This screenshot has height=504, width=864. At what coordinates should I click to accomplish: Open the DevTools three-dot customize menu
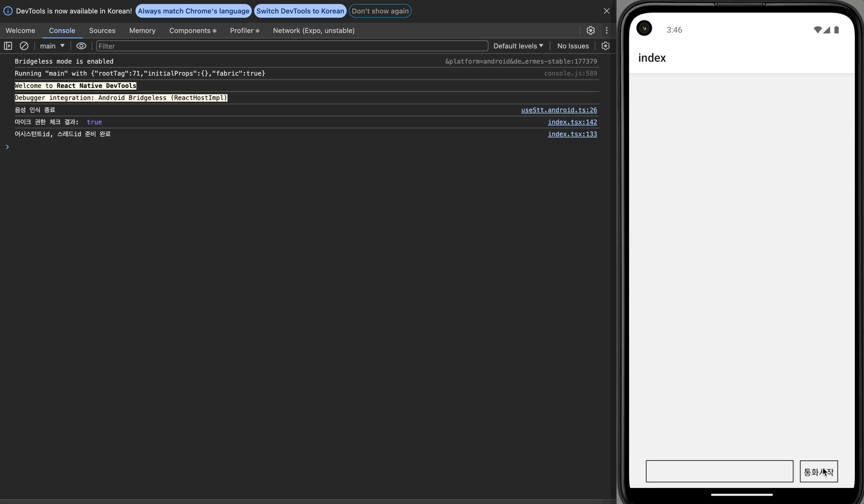coord(607,30)
